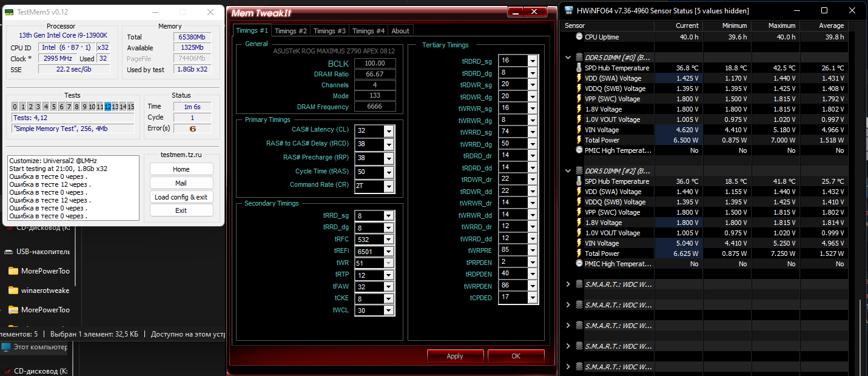Open the About tab in Mem TweakIt
The width and height of the screenshot is (868, 376).
[x=400, y=31]
